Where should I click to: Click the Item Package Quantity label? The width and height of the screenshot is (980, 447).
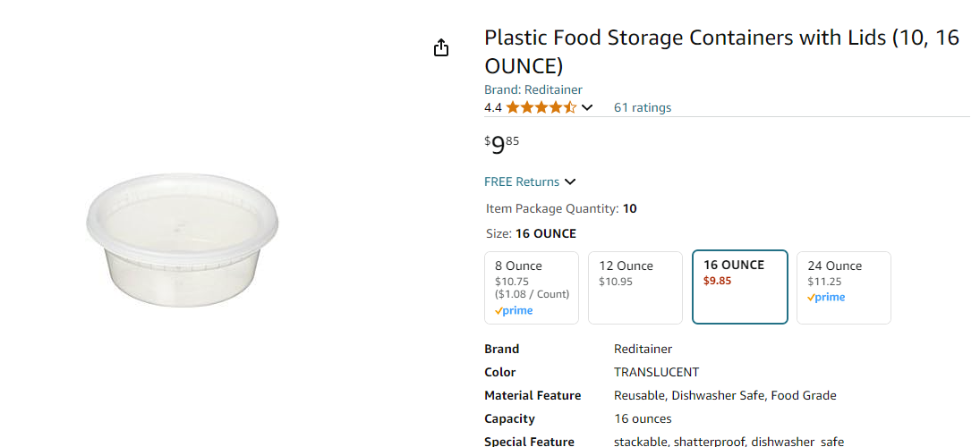click(552, 209)
